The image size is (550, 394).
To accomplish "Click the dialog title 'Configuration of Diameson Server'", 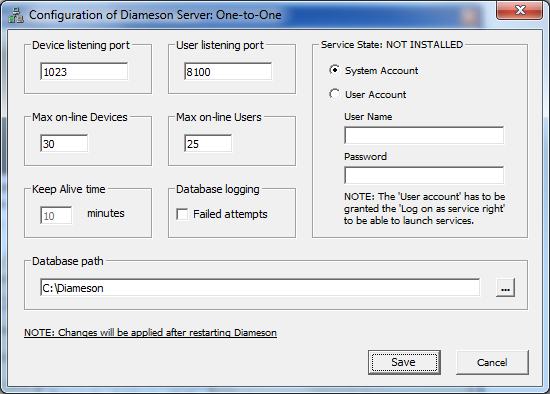I will coord(155,15).
